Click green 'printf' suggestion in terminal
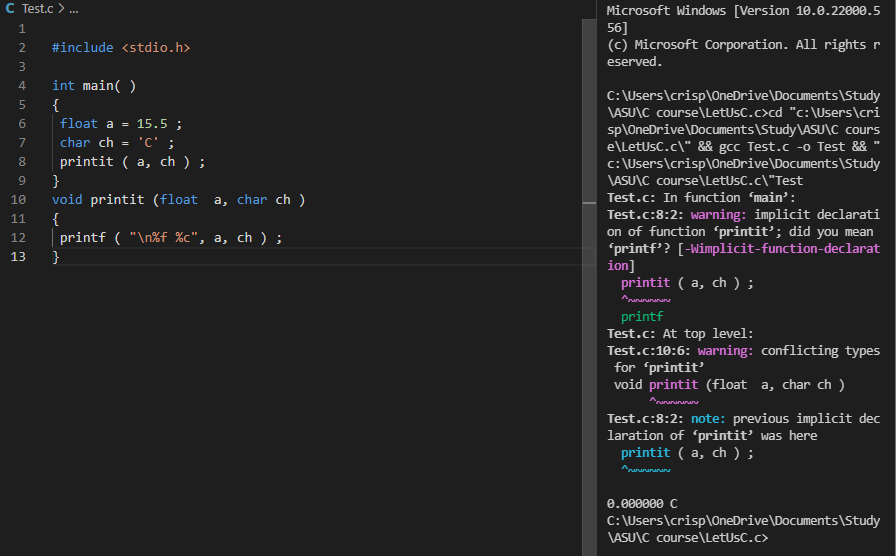Screen dimensions: 896x556 642,317
